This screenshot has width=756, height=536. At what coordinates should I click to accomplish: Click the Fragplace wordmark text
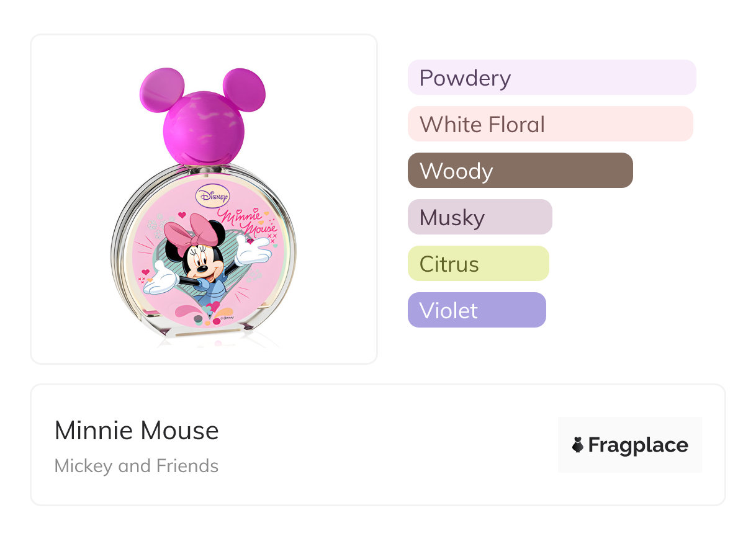637,445
